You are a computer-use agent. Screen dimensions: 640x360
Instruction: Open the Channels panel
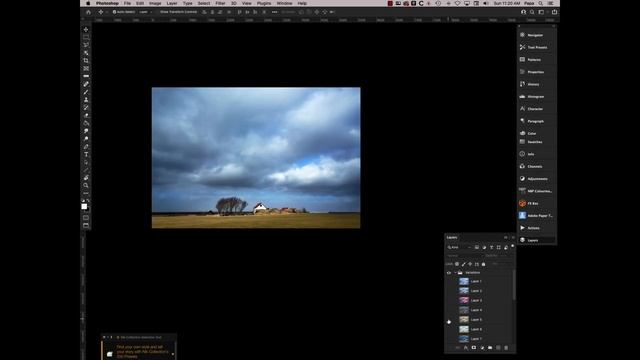536,167
